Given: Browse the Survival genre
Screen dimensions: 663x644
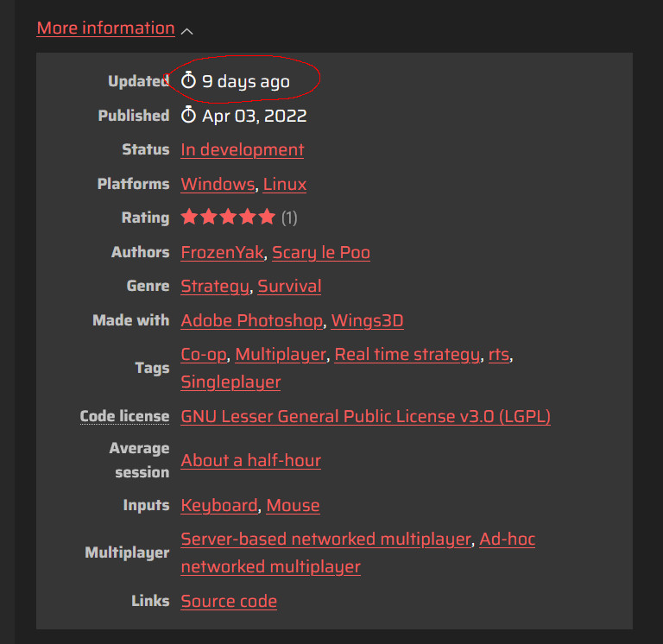Looking at the screenshot, I should (x=289, y=286).
